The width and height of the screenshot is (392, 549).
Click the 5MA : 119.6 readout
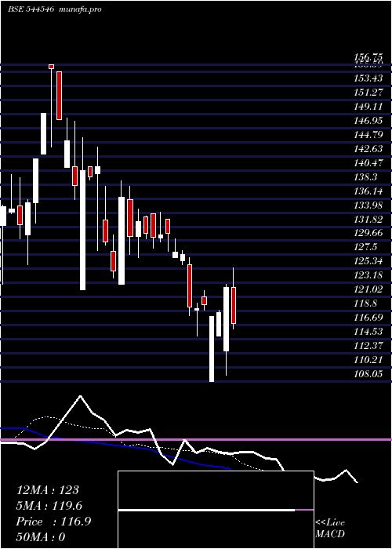[49, 506]
